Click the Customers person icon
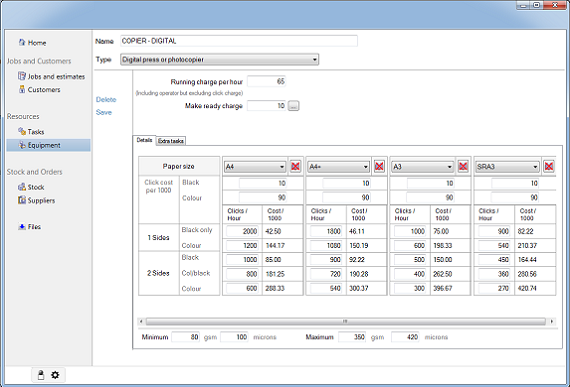Viewport: 570px width, 387px height. [22, 89]
